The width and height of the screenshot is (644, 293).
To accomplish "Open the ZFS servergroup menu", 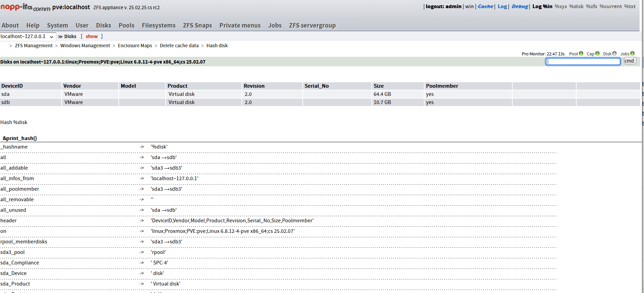I will point(312,25).
